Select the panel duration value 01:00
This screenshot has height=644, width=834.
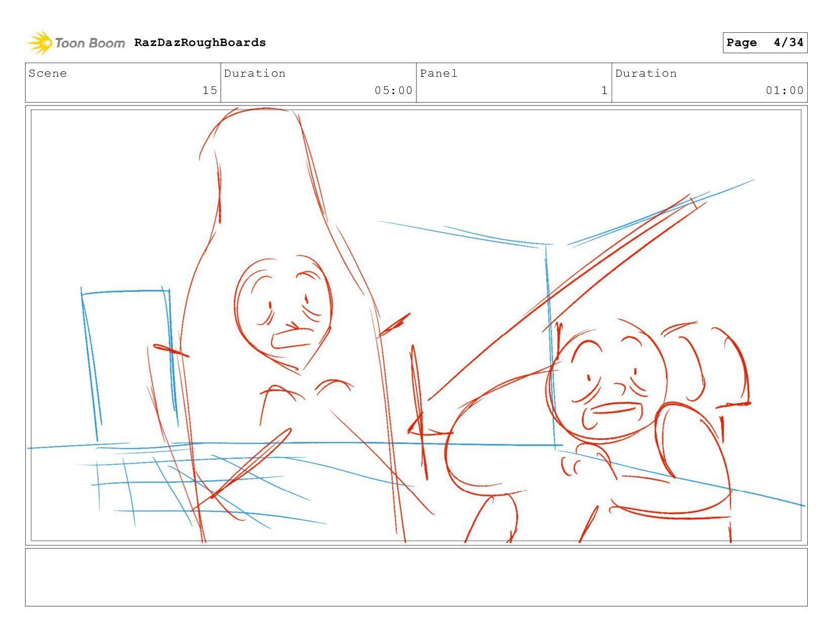point(784,90)
